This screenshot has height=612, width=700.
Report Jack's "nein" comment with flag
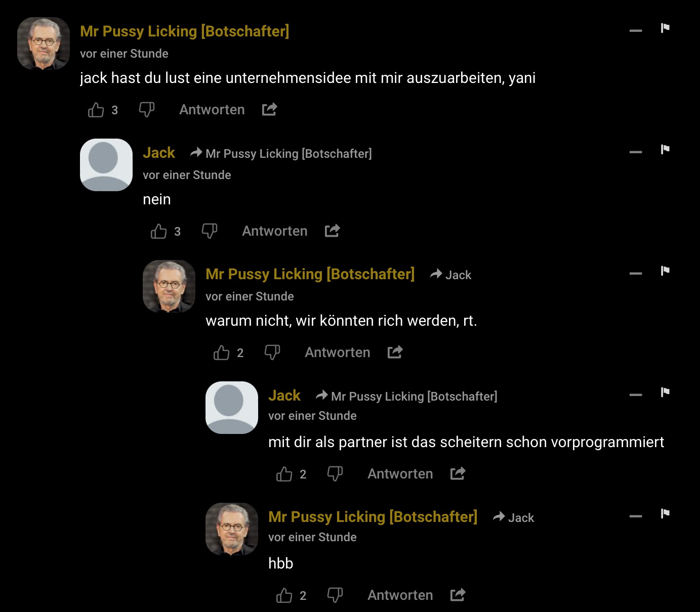665,150
